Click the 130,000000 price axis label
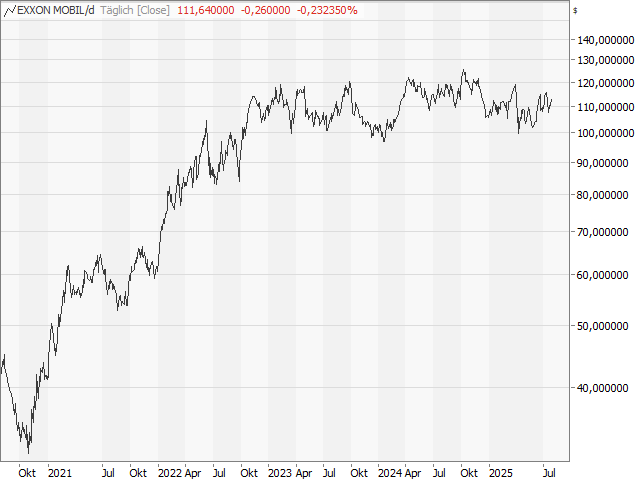Screen dimensions: 640x480 pyautogui.click(x=606, y=60)
